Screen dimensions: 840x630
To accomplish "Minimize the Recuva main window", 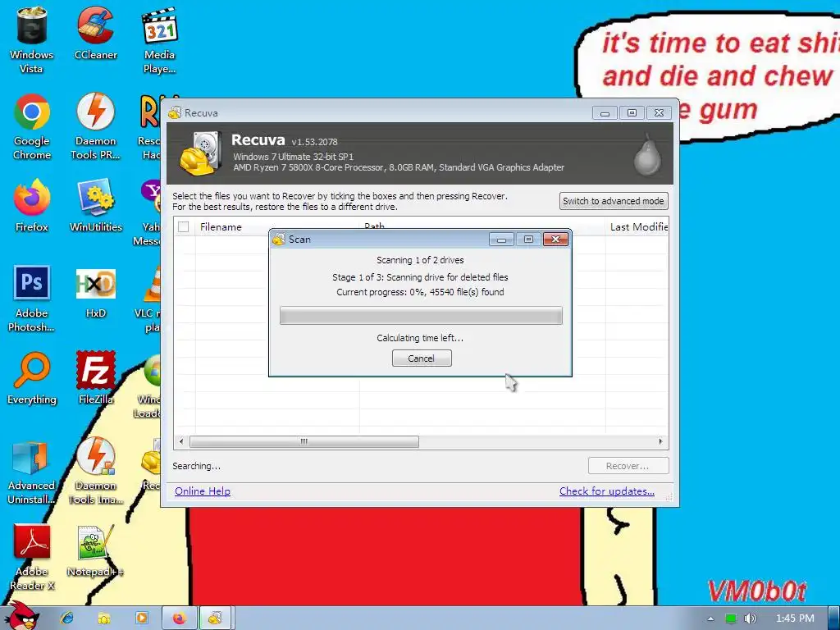I will pos(605,112).
